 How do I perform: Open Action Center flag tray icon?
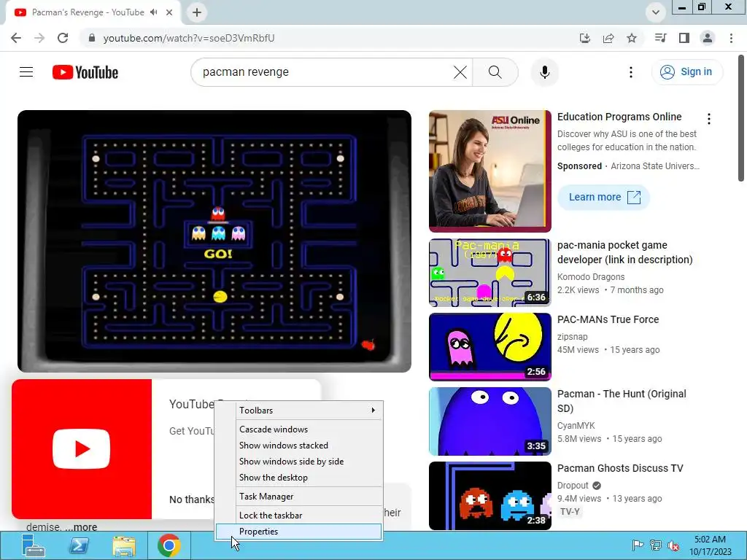(x=638, y=545)
